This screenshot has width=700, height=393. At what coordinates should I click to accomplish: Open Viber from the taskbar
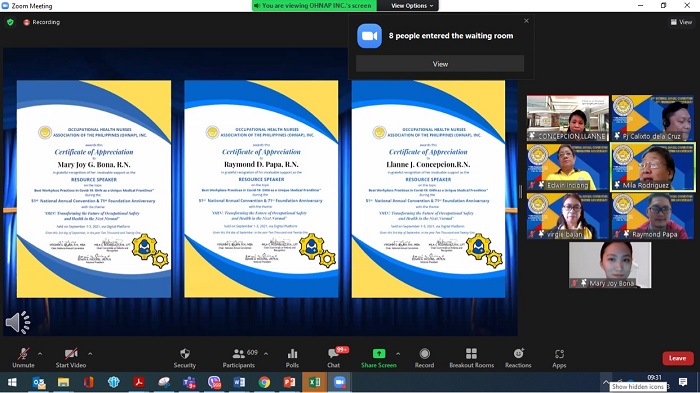click(x=214, y=382)
